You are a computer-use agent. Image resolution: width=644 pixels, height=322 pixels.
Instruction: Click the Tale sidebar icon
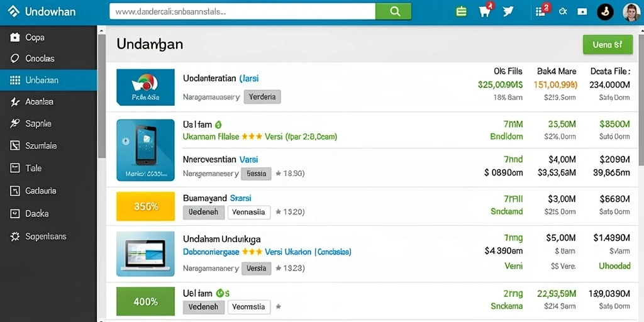(15, 168)
